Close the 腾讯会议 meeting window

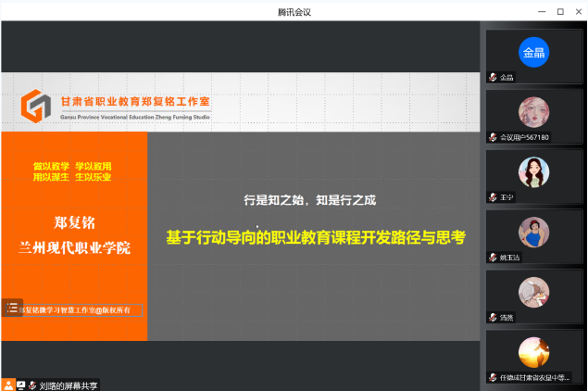(x=577, y=11)
